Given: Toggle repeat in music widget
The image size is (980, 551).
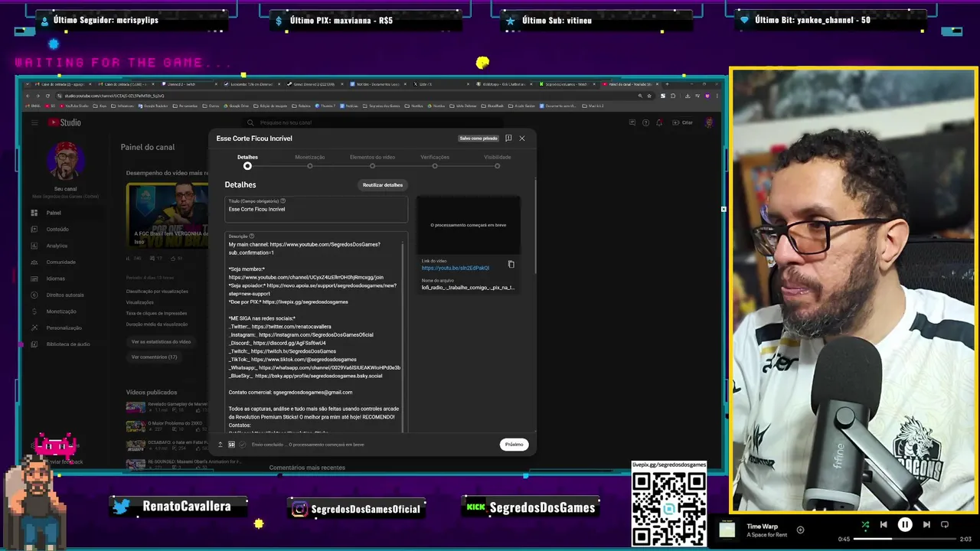Looking at the screenshot, I should point(945,525).
